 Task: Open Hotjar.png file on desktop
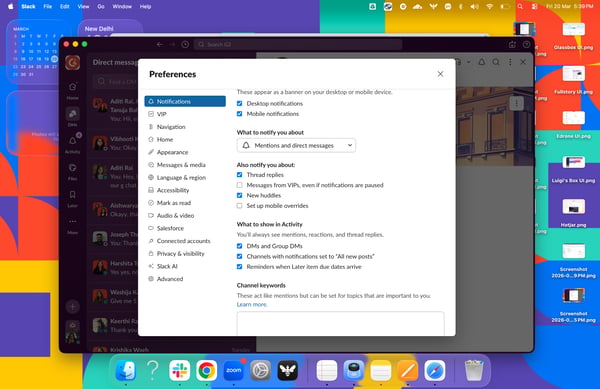pos(573,213)
